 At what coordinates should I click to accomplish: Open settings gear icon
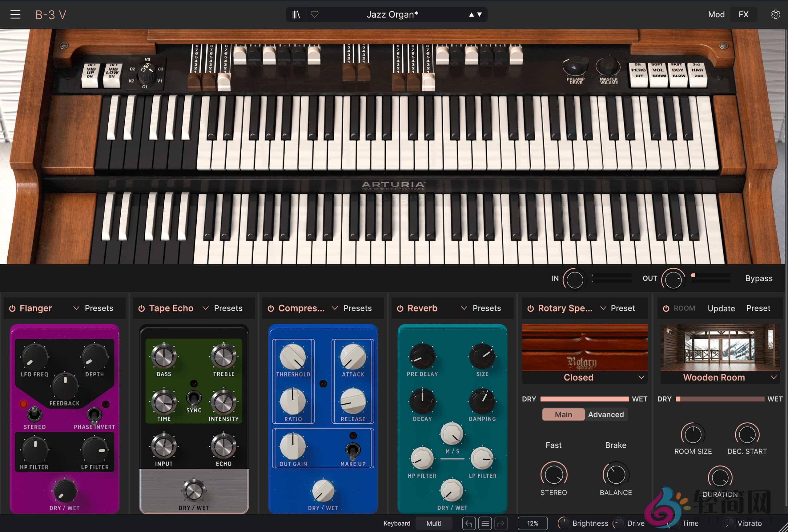click(775, 14)
